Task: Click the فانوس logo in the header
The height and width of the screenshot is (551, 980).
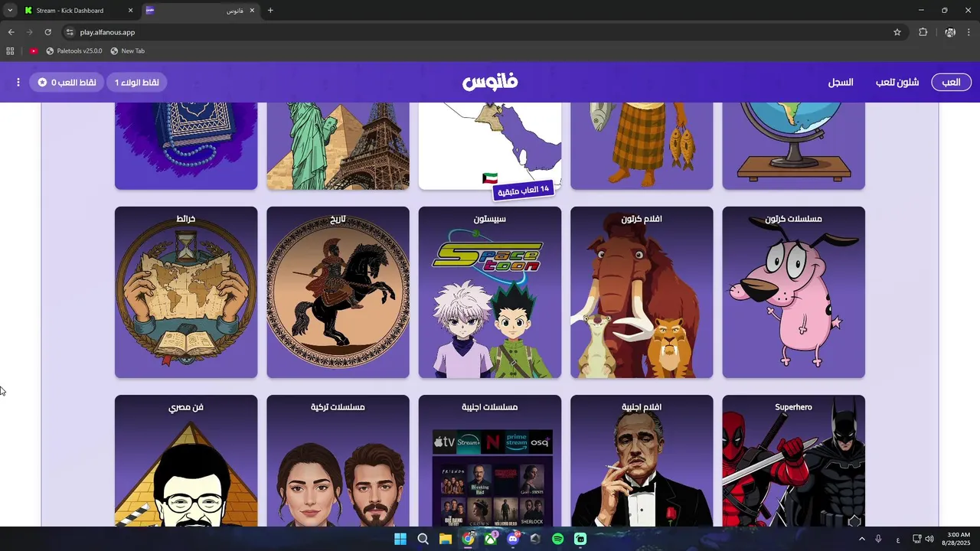Action: tap(490, 82)
